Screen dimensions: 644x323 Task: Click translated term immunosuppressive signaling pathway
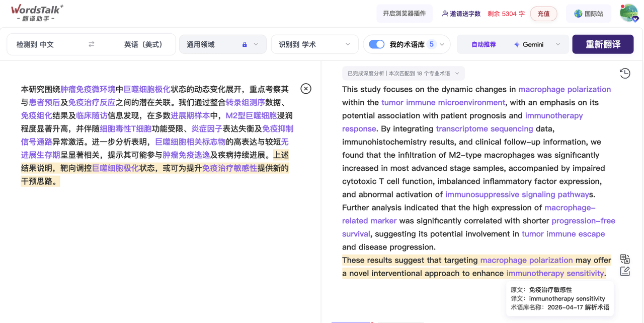(517, 194)
